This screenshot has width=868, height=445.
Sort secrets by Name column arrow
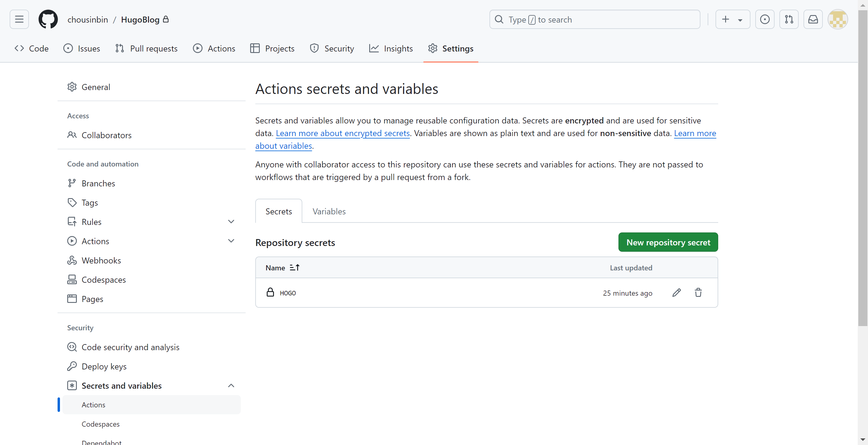pyautogui.click(x=294, y=268)
